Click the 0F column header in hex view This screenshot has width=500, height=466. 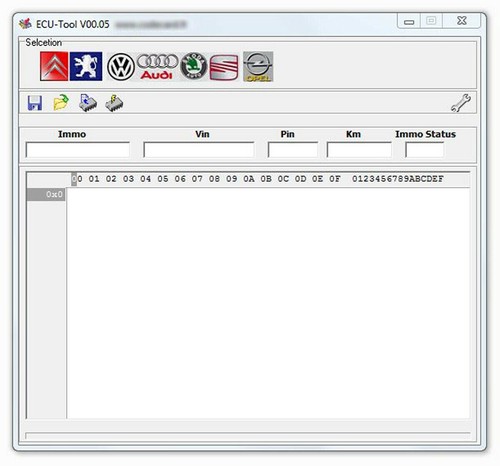(x=335, y=179)
